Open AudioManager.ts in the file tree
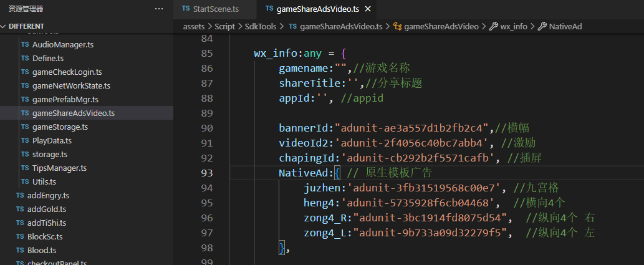This screenshot has height=265, width=644. tap(63, 44)
